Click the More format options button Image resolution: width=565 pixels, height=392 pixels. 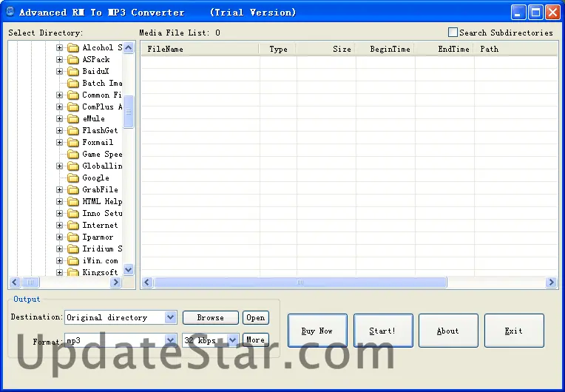click(255, 339)
